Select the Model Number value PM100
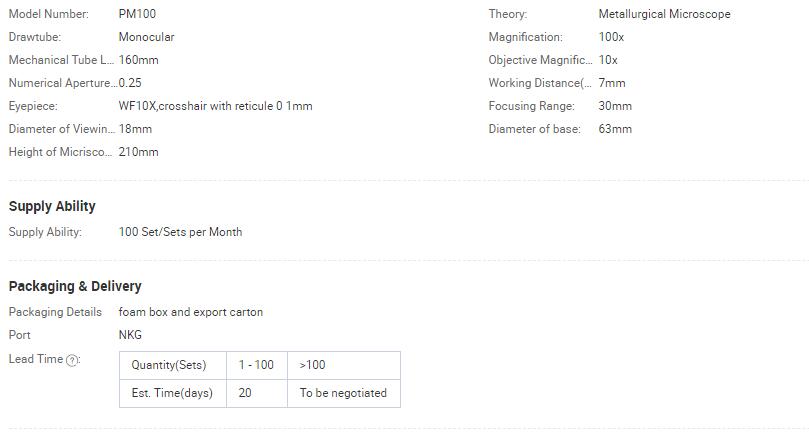This screenshot has width=809, height=444. 137,14
